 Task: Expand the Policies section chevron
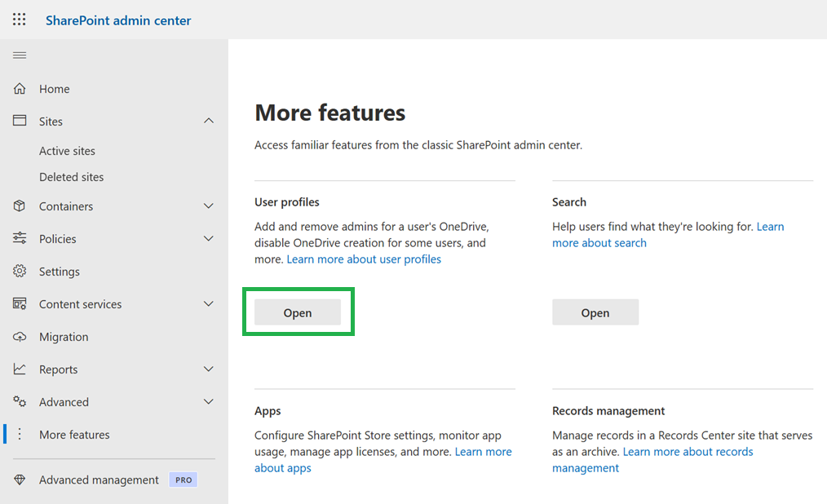pyautogui.click(x=209, y=238)
